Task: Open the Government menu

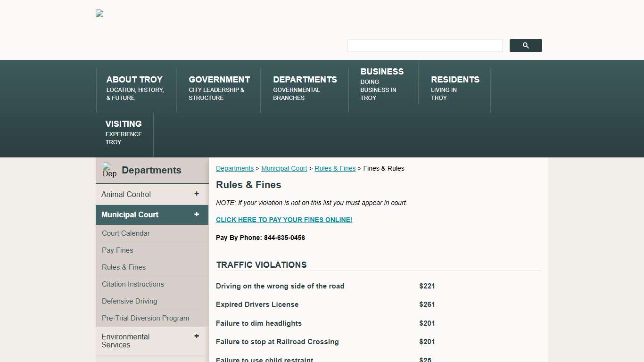Action: click(x=219, y=88)
